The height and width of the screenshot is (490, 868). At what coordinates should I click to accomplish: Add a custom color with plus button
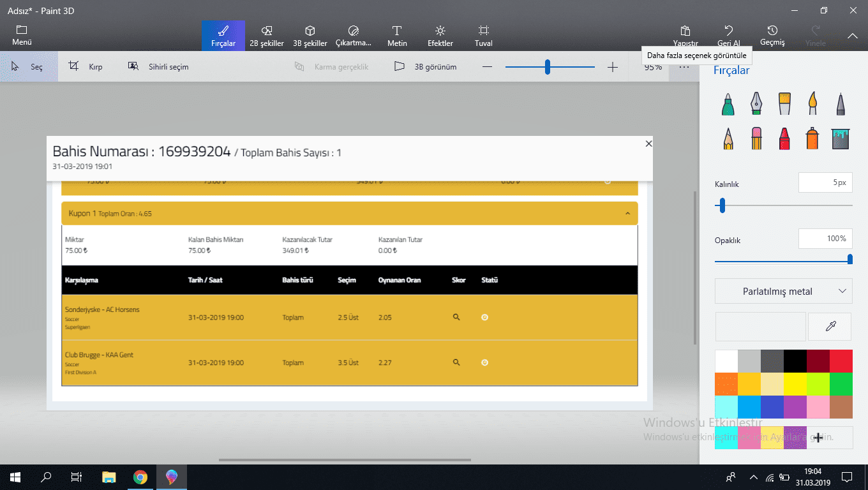pos(818,438)
